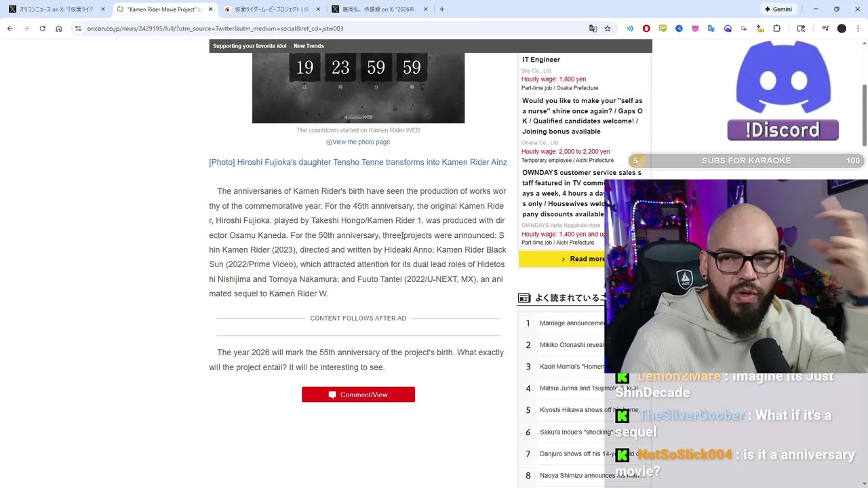Click the magnifier icon beside View photo page

tap(329, 142)
